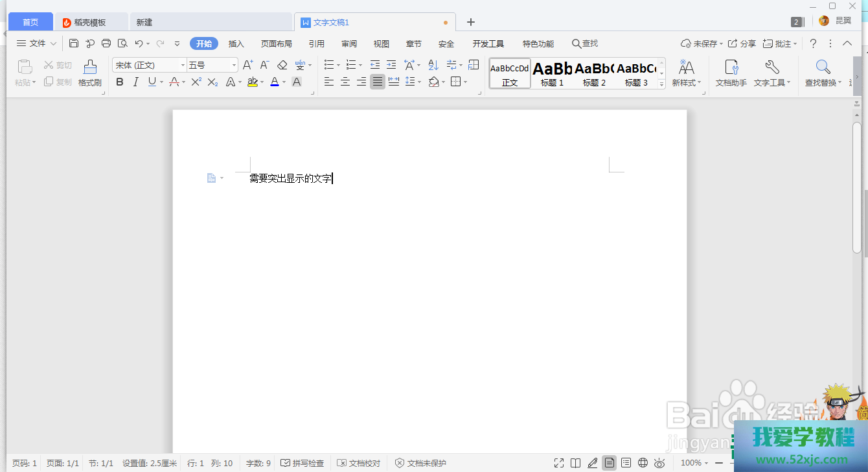The width and height of the screenshot is (868, 472).
Task: Click the superscript icon
Action: point(196,82)
